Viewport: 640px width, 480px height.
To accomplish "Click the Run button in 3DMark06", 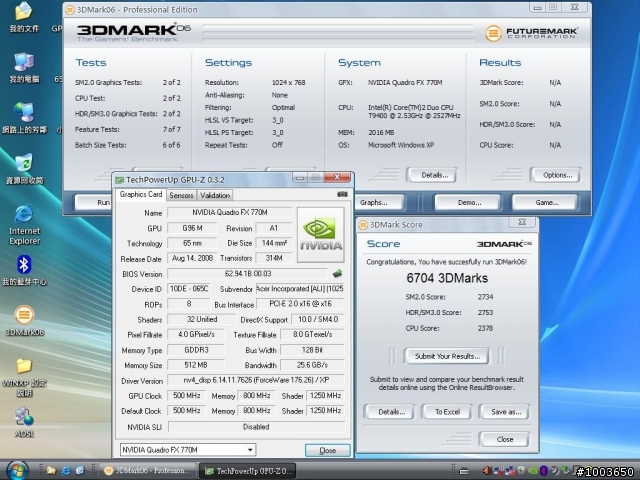I will pos(94,202).
